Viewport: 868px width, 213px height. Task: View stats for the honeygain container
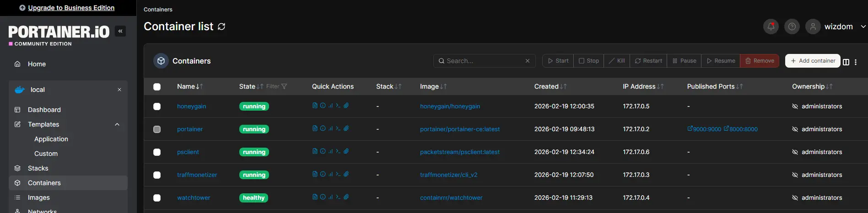point(330,106)
